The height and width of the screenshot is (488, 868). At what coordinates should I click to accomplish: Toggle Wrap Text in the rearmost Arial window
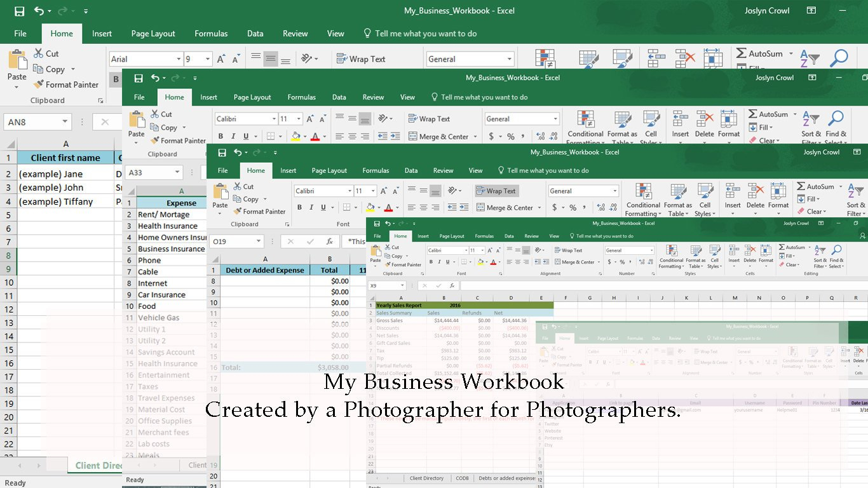pyautogui.click(x=361, y=59)
